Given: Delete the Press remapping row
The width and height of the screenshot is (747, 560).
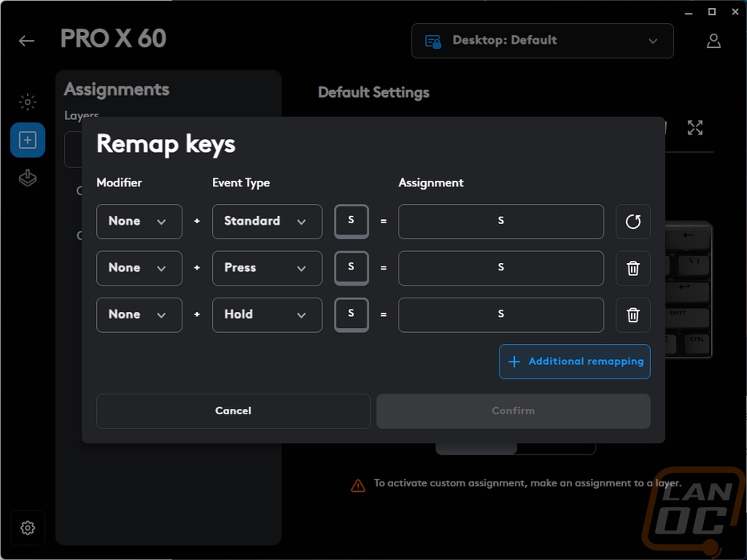Looking at the screenshot, I should click(x=633, y=268).
